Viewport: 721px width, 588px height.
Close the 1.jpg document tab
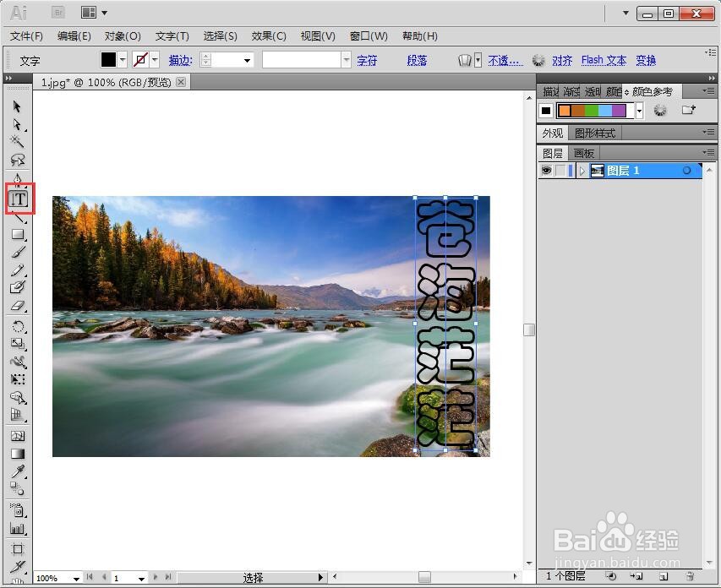[181, 82]
